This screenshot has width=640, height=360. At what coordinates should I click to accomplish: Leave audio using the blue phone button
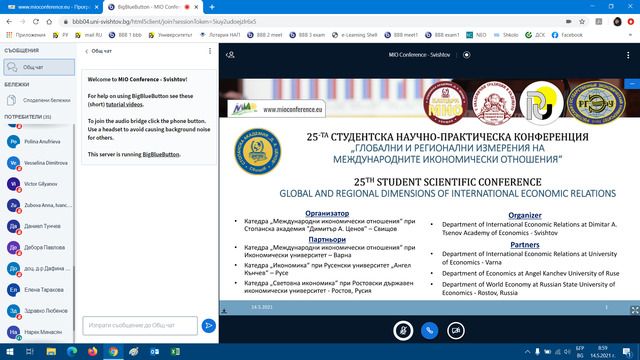(429, 330)
